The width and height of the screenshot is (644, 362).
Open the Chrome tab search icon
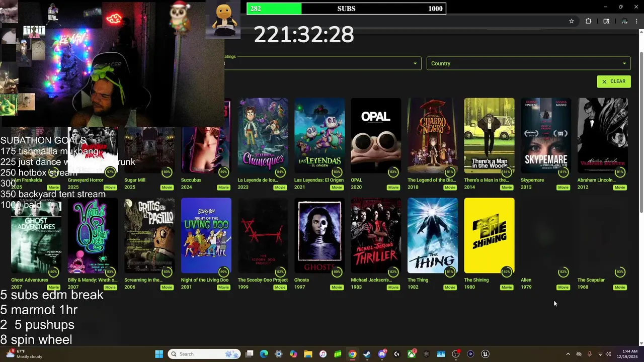pyautogui.click(x=606, y=21)
